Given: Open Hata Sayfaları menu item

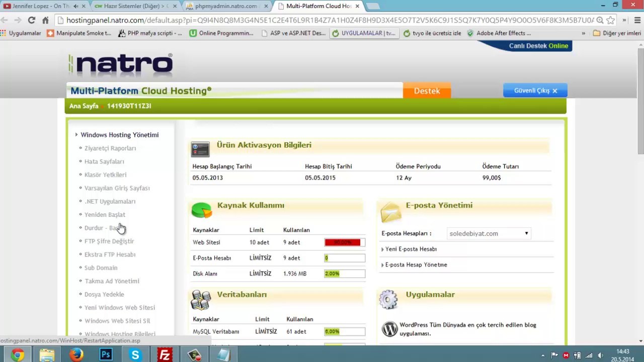Looking at the screenshot, I should tap(104, 161).
